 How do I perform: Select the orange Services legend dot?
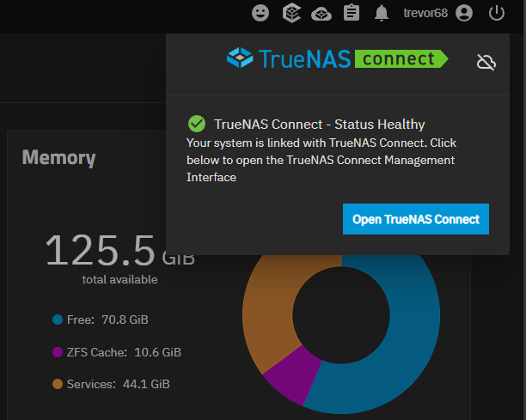pos(58,384)
